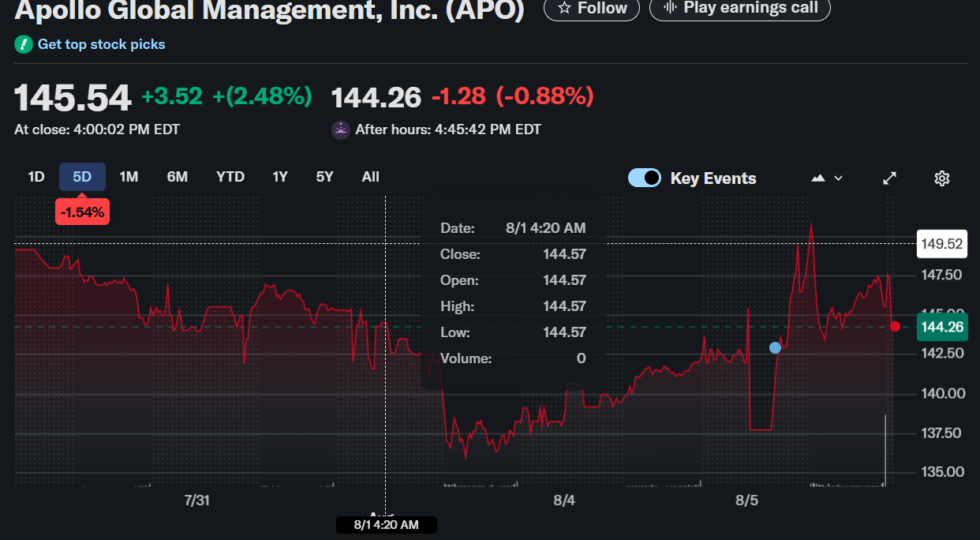
Task: Click Play earnings call button
Action: [x=739, y=8]
